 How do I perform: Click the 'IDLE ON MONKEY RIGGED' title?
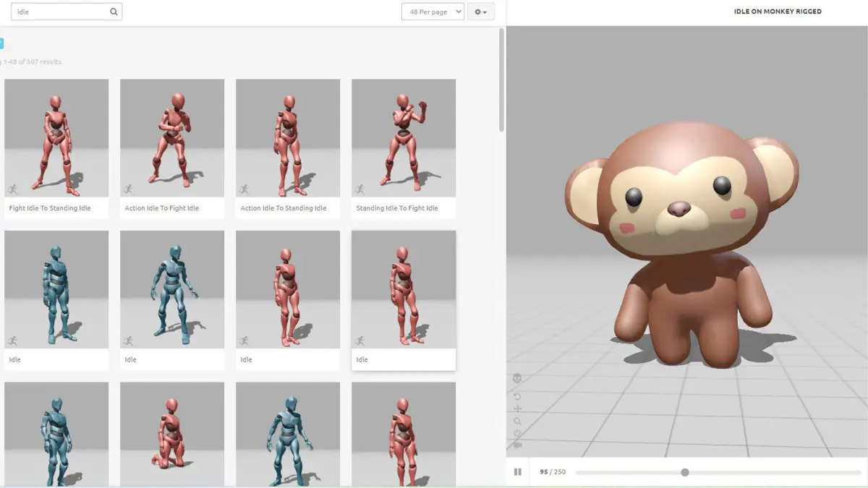778,12
